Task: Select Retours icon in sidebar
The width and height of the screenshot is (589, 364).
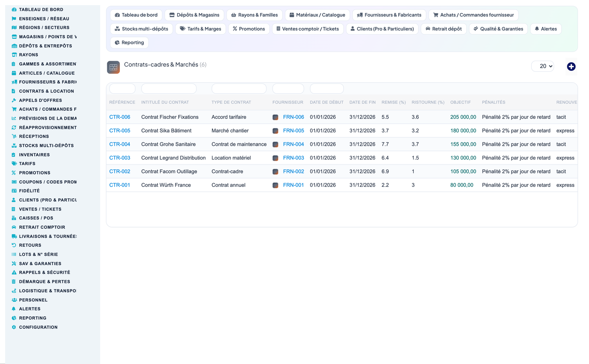Action: pyautogui.click(x=14, y=245)
